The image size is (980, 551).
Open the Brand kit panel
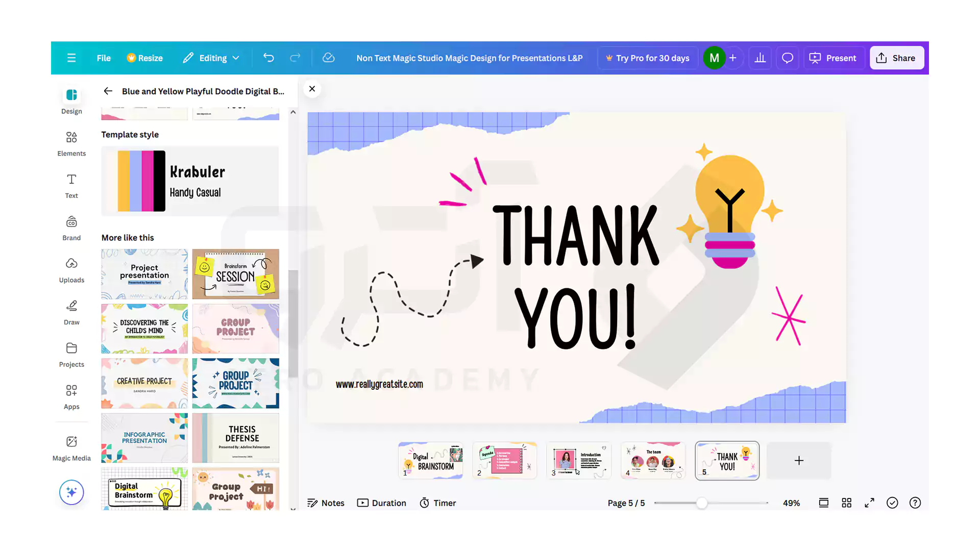pyautogui.click(x=71, y=228)
